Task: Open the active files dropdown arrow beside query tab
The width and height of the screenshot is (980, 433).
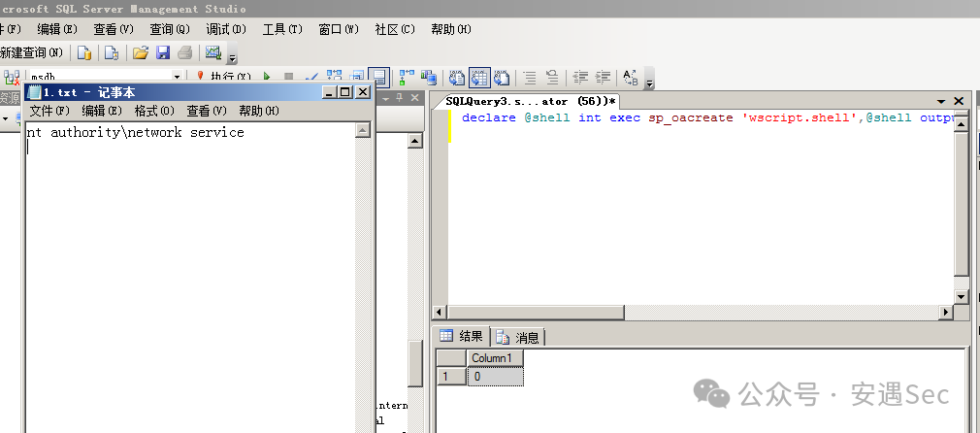Action: tap(941, 101)
